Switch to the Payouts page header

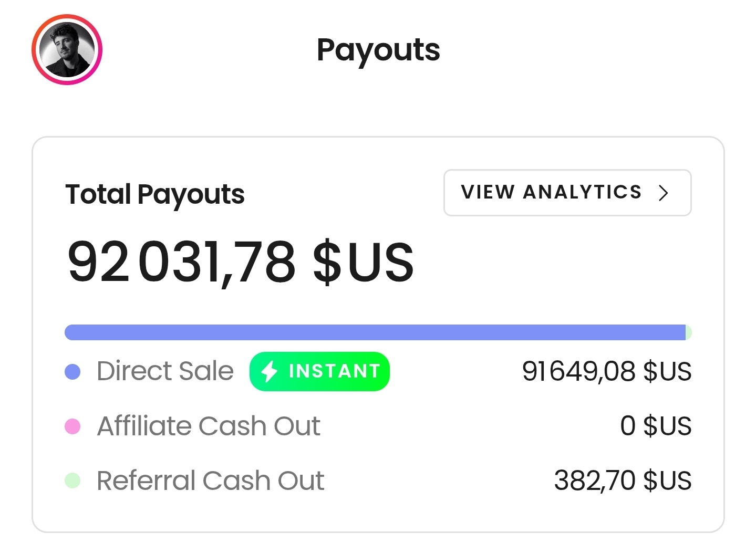click(x=378, y=50)
